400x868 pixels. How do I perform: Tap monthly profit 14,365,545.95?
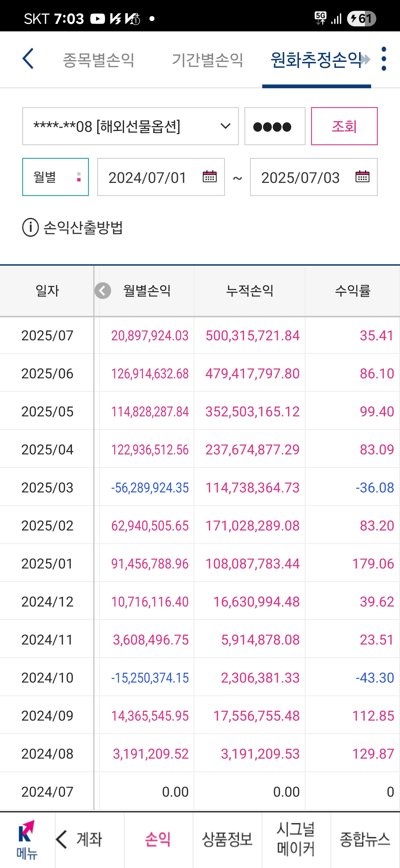tap(150, 716)
